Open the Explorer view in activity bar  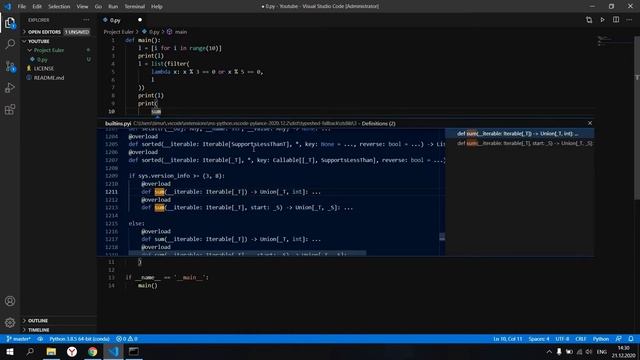pos(10,23)
